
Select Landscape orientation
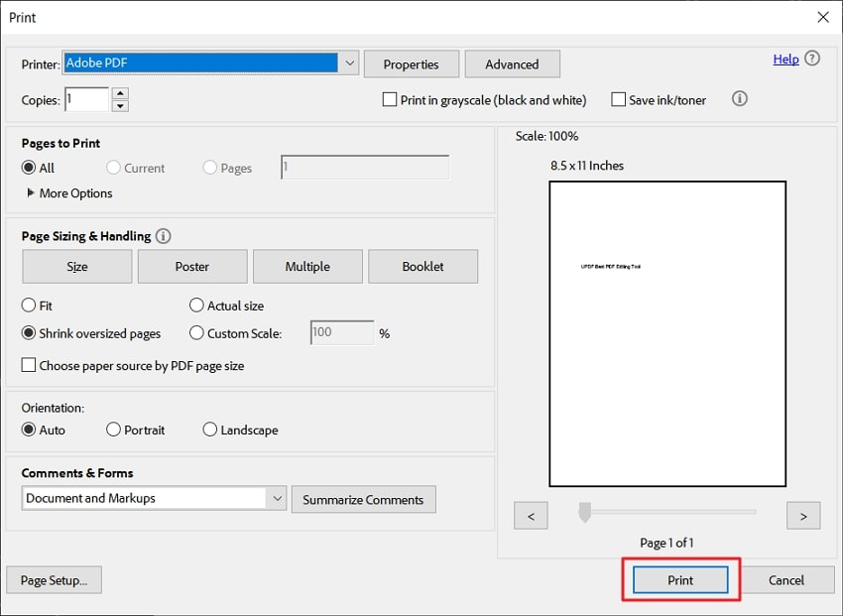tap(209, 430)
